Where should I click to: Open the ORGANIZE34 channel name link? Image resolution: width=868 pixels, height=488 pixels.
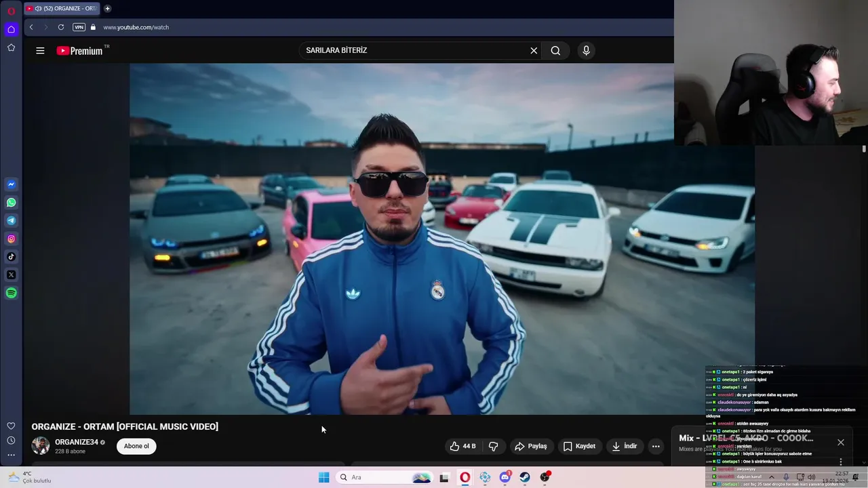click(x=77, y=442)
